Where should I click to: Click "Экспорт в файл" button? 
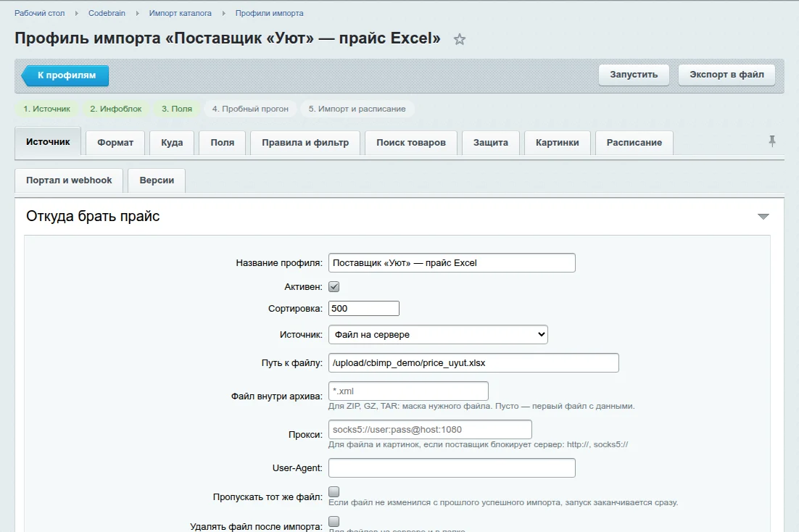coord(726,75)
